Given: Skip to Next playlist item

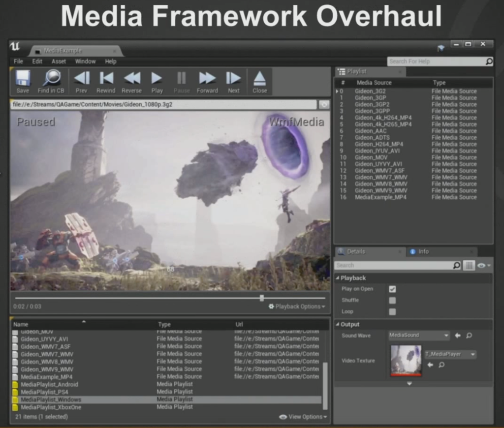Looking at the screenshot, I should tap(234, 82).
